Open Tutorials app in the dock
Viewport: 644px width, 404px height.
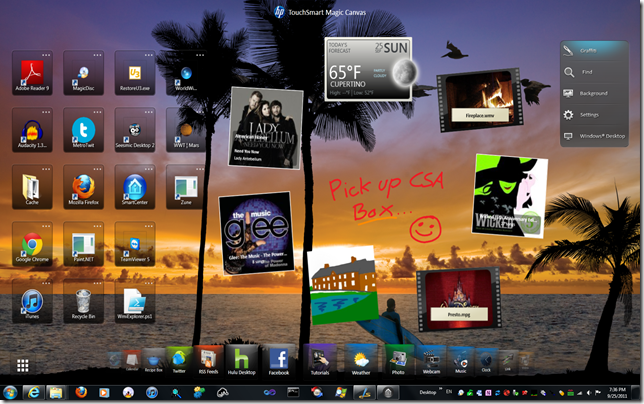[320, 361]
